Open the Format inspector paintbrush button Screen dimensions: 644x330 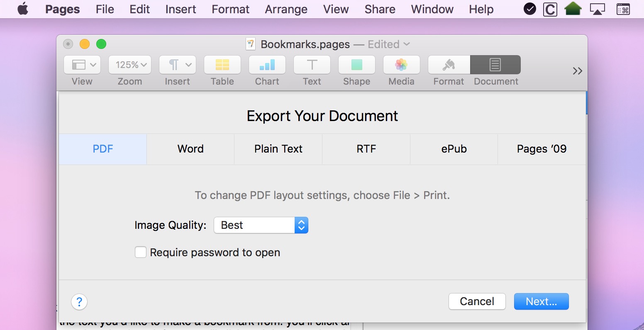pyautogui.click(x=449, y=65)
